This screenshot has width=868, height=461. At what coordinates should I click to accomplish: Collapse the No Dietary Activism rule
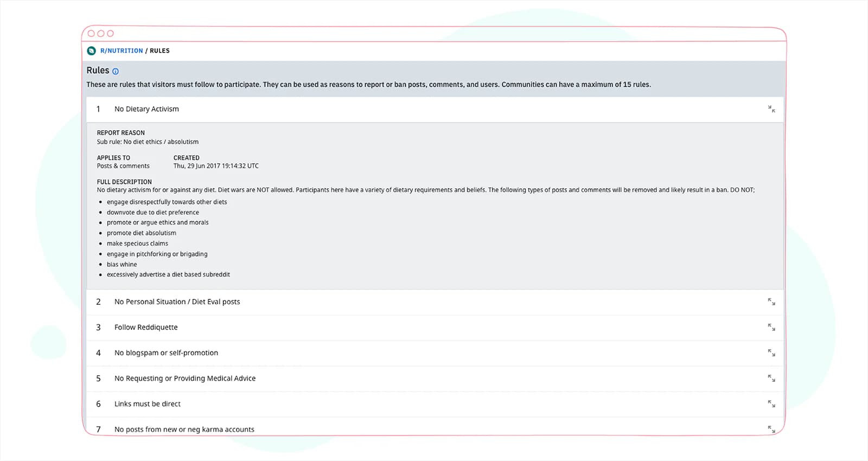[x=771, y=109]
